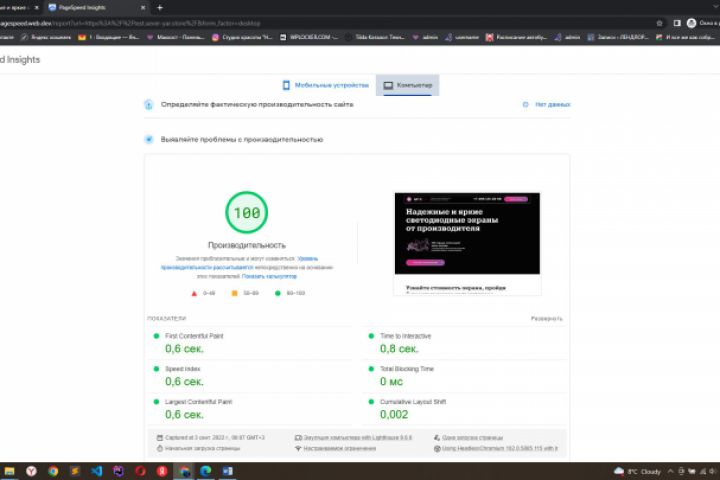Click the Cumulative Layout Shift metric label
Image resolution: width=720 pixels, height=480 pixels.
(x=413, y=401)
